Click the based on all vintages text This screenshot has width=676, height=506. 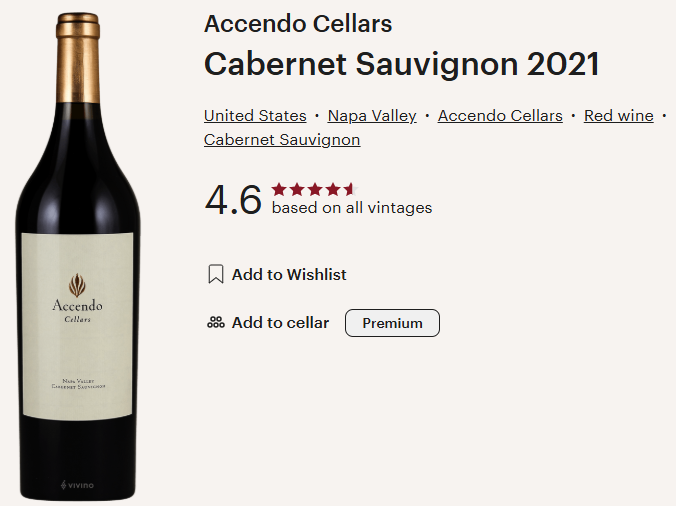(352, 208)
